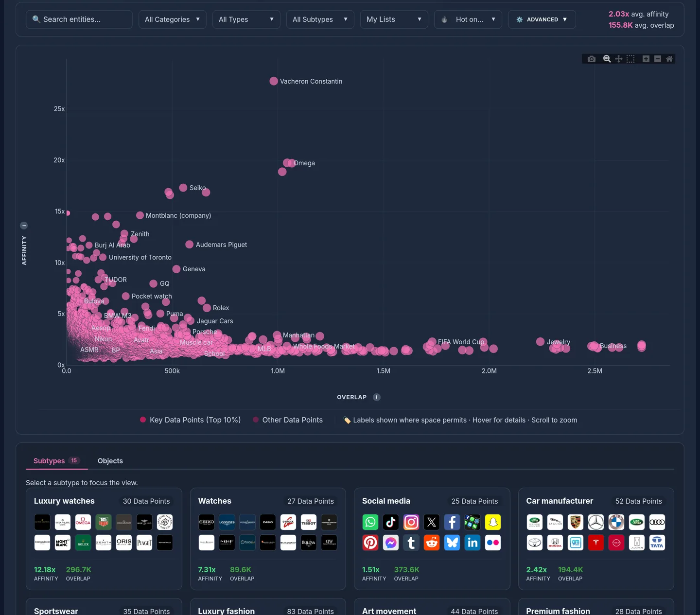Viewport: 700px width, 615px height.
Task: Click the Instagram logo in Social media card
Action: point(411,522)
